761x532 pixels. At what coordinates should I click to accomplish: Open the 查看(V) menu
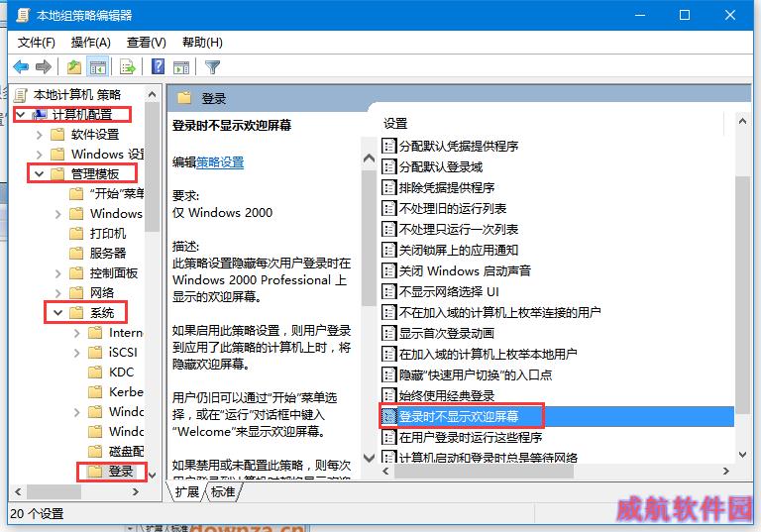click(146, 43)
